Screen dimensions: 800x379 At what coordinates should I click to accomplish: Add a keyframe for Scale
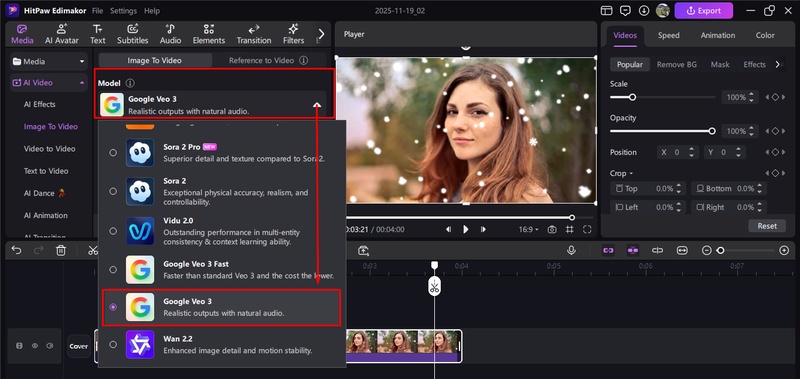(775, 97)
